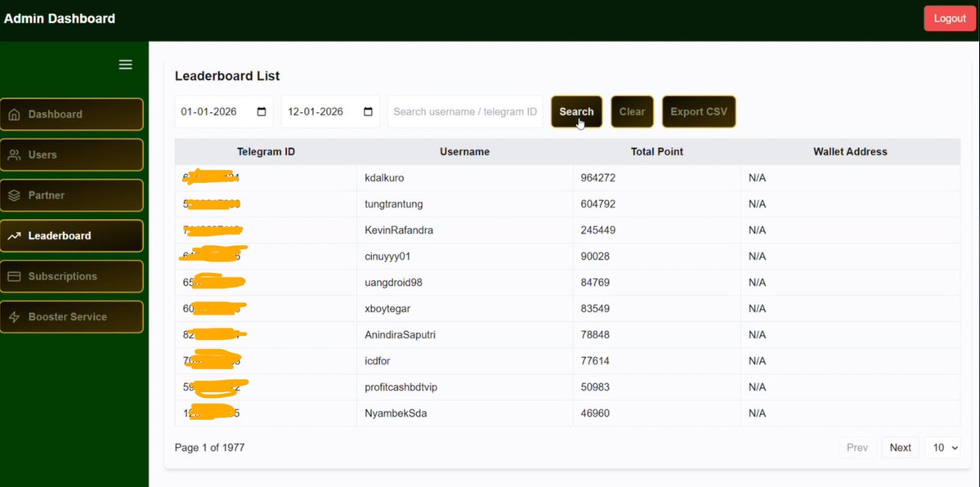This screenshot has height=487, width=980.
Task: Select username xboytegar
Action: [x=387, y=309]
